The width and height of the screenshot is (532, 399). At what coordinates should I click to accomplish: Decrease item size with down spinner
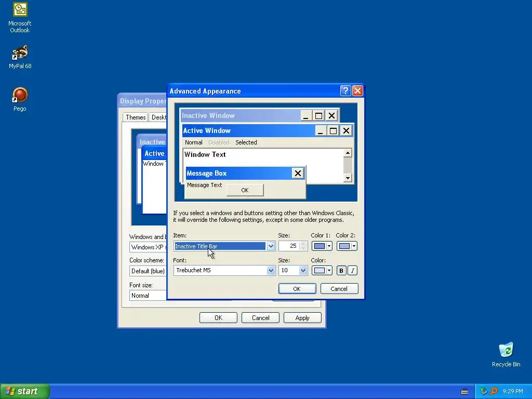[303, 248]
